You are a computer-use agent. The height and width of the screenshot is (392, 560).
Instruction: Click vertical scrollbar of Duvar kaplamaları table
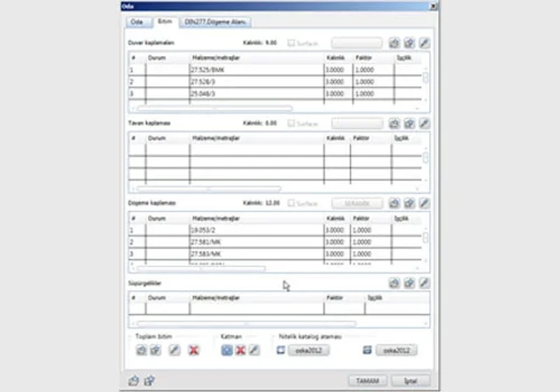tap(426, 77)
